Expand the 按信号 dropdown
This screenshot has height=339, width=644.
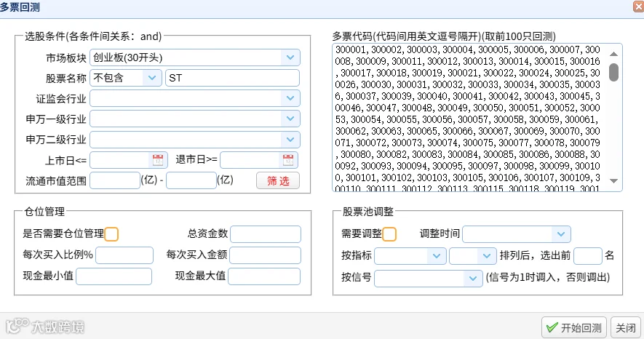pos(429,279)
